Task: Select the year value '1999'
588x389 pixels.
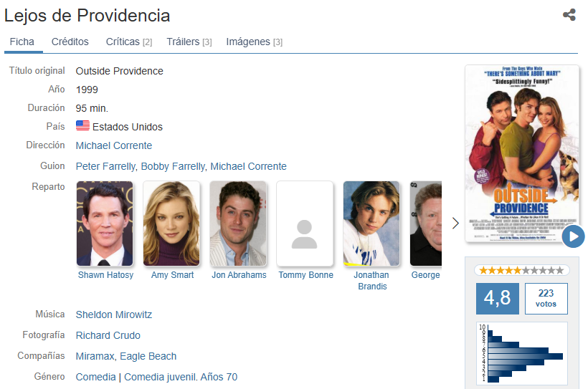Action: 87,90
